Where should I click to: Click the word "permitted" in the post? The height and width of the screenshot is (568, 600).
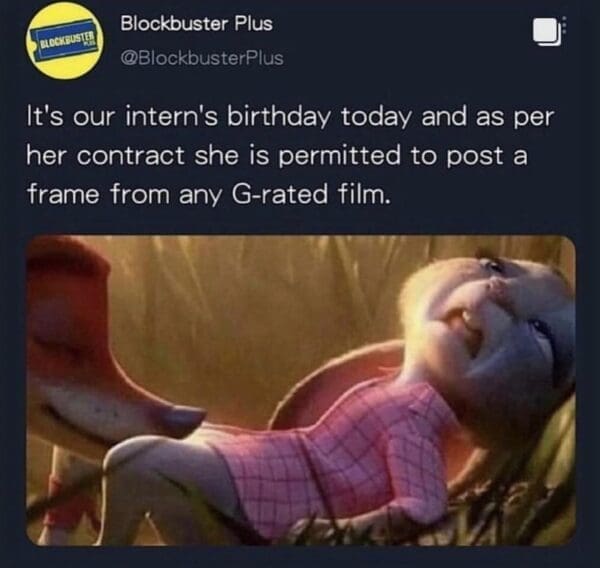tap(339, 157)
